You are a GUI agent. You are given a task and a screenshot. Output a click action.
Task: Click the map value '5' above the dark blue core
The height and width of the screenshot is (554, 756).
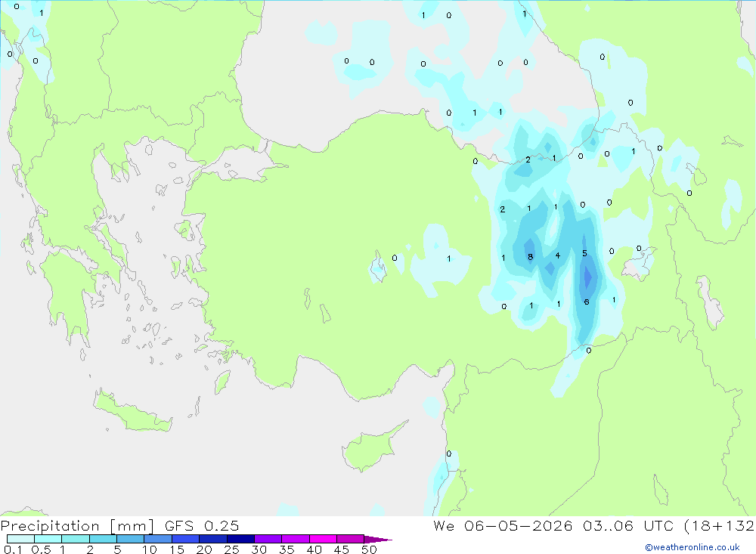coord(584,253)
